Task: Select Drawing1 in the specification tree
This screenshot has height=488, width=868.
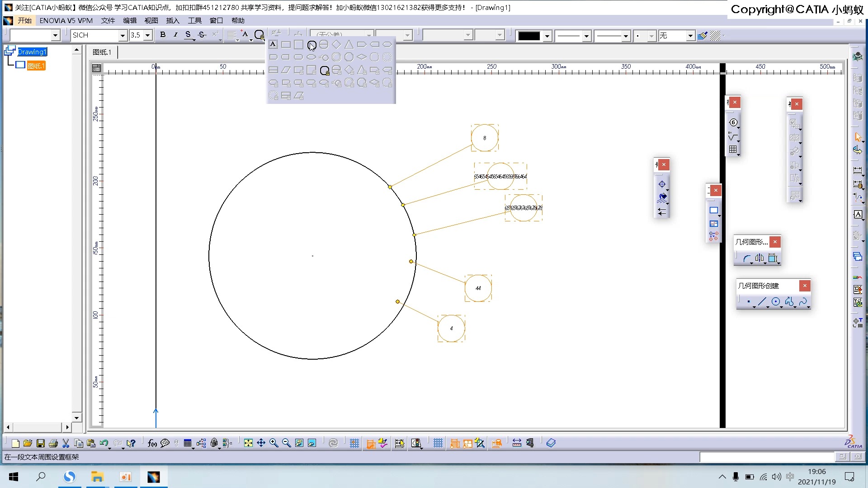Action: (32, 52)
